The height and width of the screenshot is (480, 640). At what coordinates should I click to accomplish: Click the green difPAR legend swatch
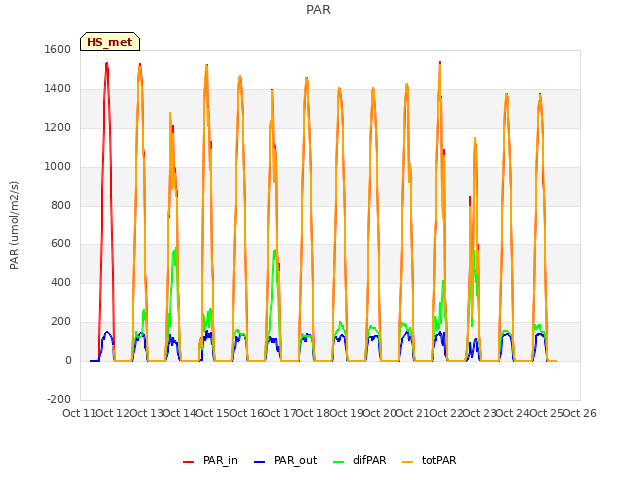pos(339,462)
